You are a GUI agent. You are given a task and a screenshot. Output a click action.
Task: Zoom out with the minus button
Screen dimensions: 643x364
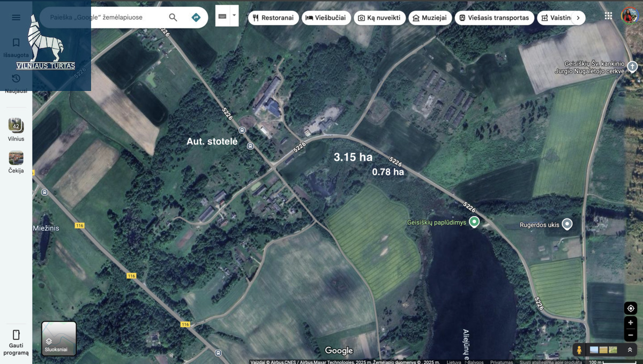pyautogui.click(x=631, y=335)
